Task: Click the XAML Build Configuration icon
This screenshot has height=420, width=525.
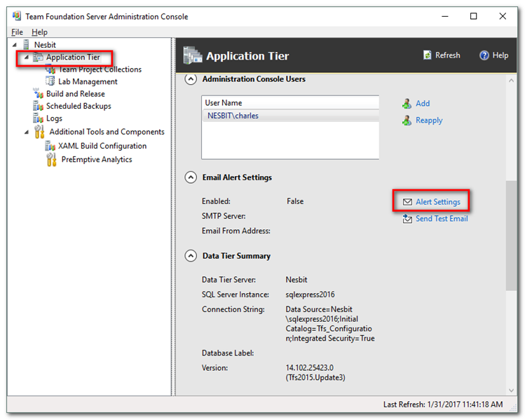Action: coord(50,146)
